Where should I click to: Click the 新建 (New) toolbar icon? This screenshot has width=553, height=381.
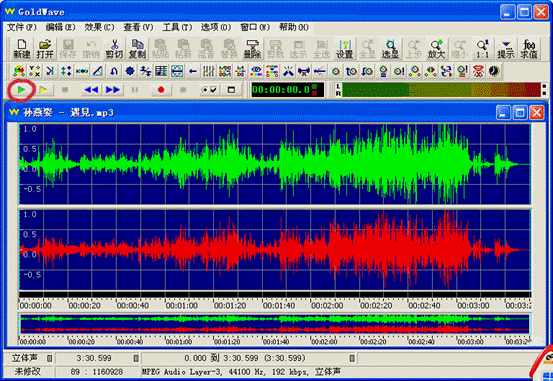(x=22, y=49)
